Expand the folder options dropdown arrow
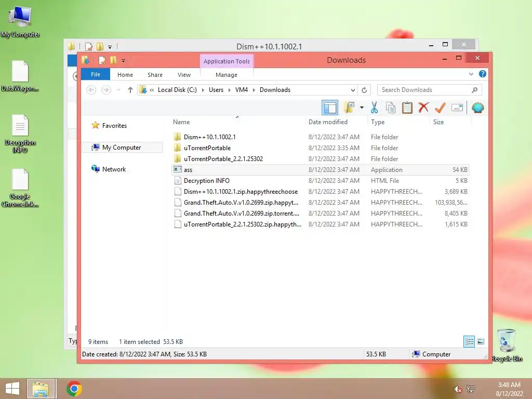The width and height of the screenshot is (532, 399). pos(362,108)
